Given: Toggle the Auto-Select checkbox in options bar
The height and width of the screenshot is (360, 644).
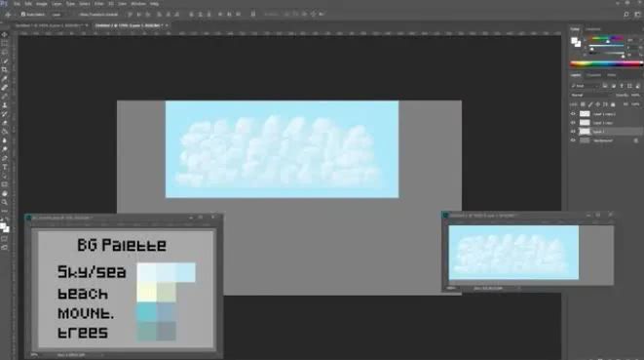Looking at the screenshot, I should [x=23, y=15].
